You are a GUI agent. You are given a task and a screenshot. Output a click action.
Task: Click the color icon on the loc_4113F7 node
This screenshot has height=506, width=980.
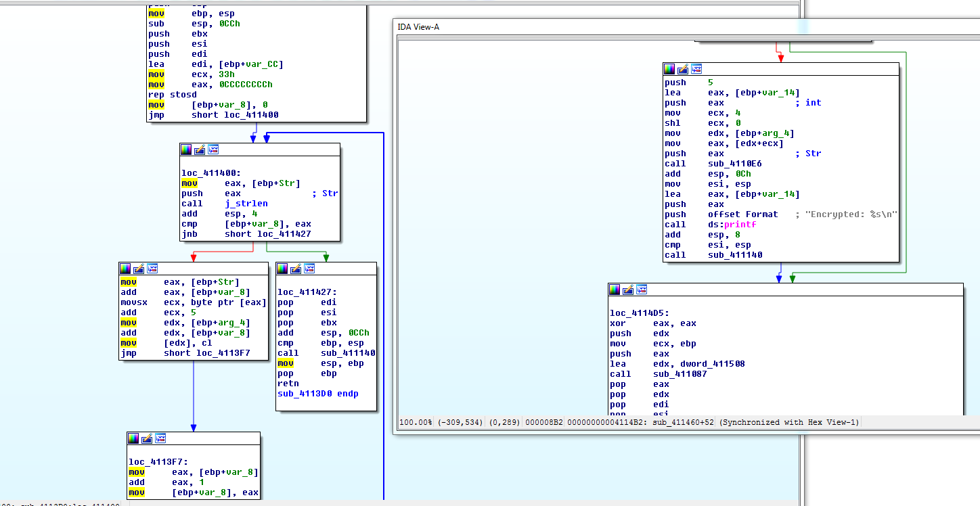tap(133, 438)
